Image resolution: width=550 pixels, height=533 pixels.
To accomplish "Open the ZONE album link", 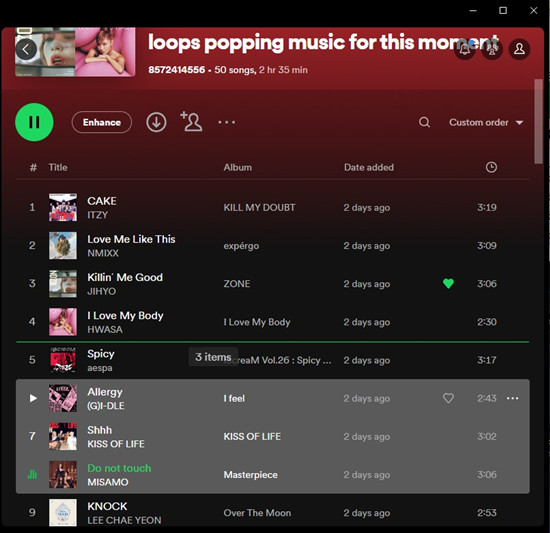I will coord(237,284).
